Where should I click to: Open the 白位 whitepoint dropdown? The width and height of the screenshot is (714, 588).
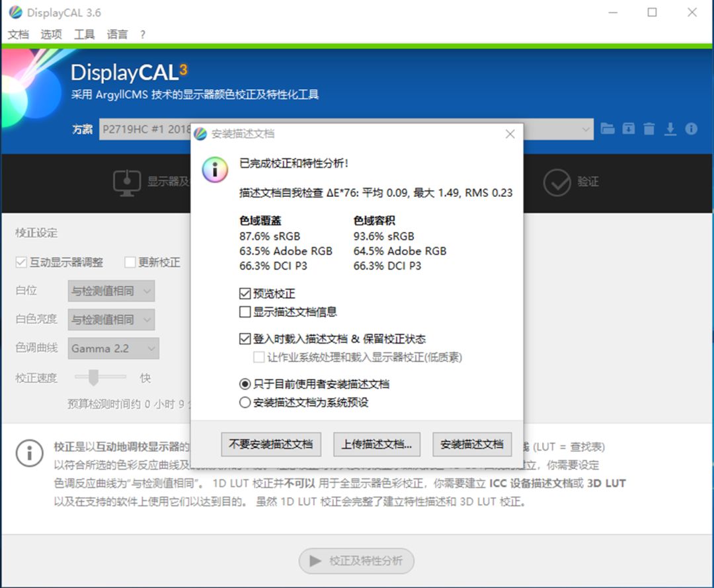point(111,291)
